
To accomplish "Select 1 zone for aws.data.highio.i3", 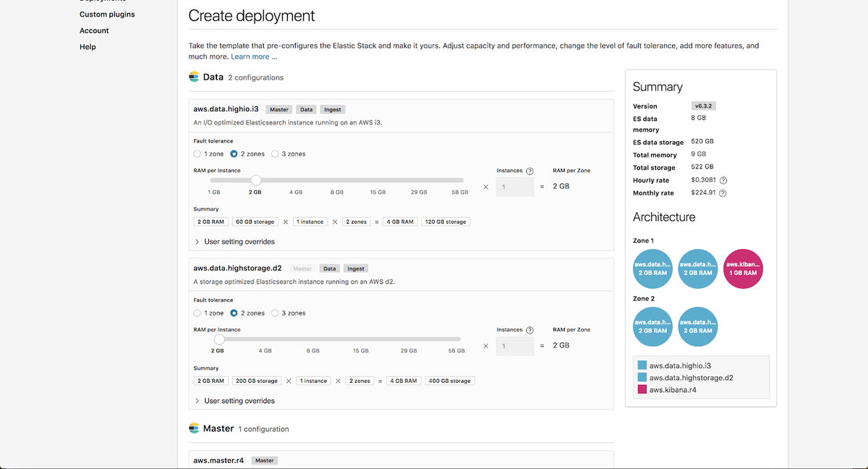I will [197, 154].
